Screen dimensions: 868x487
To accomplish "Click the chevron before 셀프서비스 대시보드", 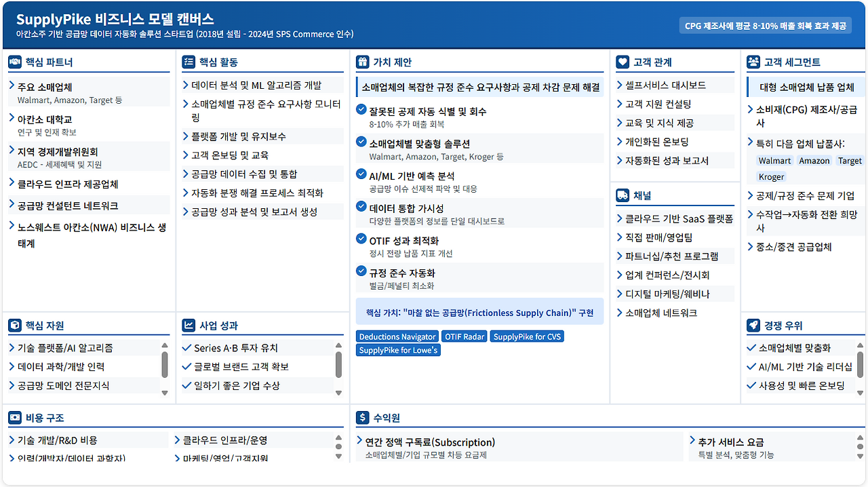I will (620, 85).
